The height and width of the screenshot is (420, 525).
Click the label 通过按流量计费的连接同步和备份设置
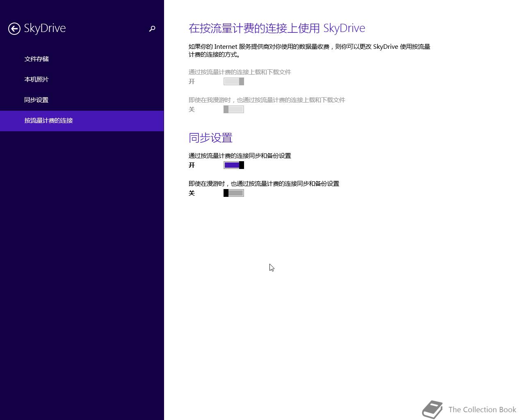point(240,156)
